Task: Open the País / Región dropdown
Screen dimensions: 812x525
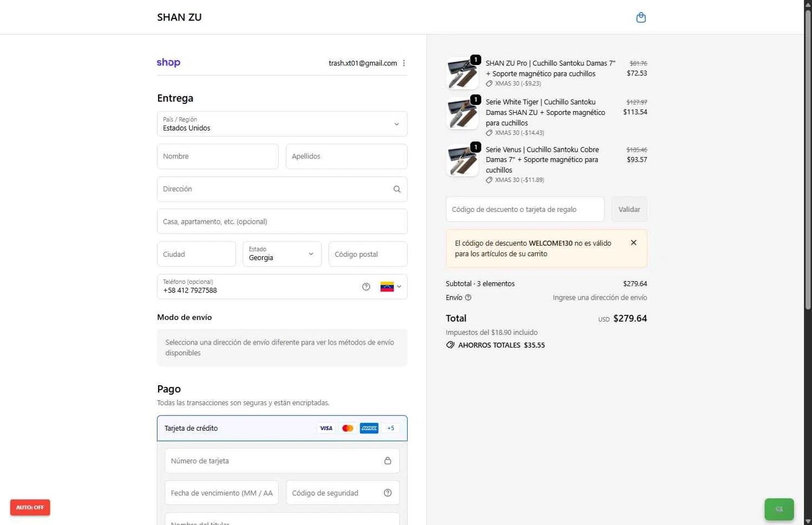Action: coord(282,124)
